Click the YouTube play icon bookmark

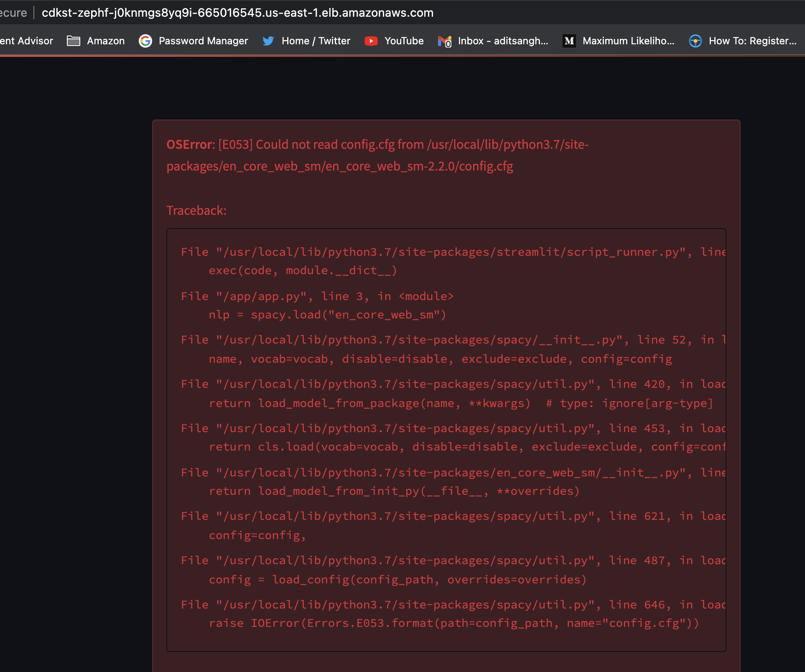pyautogui.click(x=371, y=41)
